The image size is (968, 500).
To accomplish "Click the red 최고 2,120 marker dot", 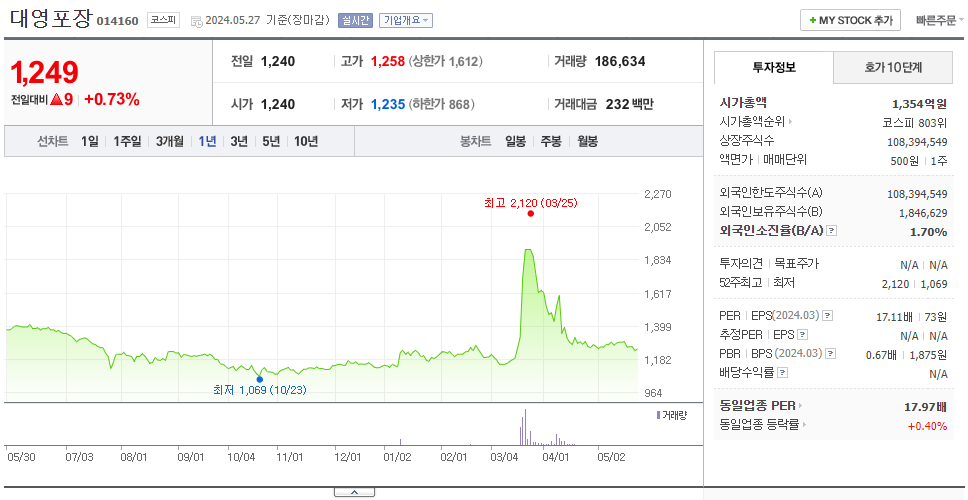I will pos(531,214).
